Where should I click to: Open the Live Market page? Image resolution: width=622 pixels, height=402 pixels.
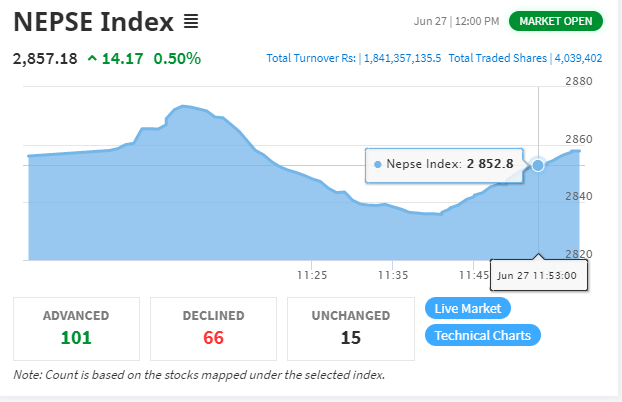click(x=468, y=308)
